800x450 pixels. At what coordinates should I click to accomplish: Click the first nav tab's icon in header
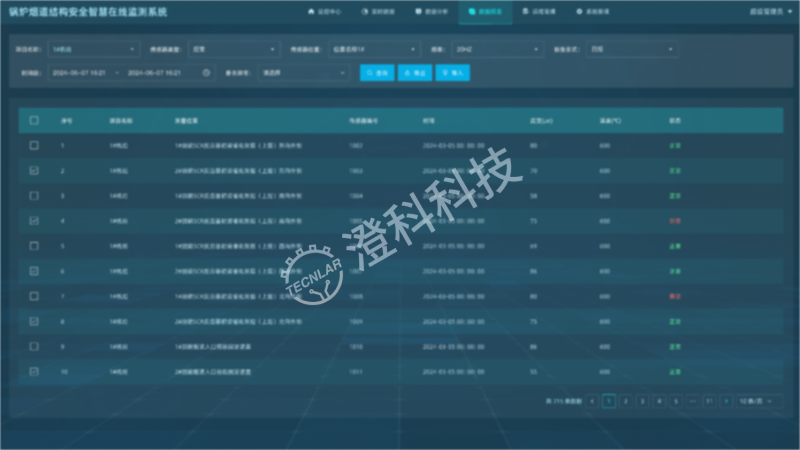[x=308, y=12]
